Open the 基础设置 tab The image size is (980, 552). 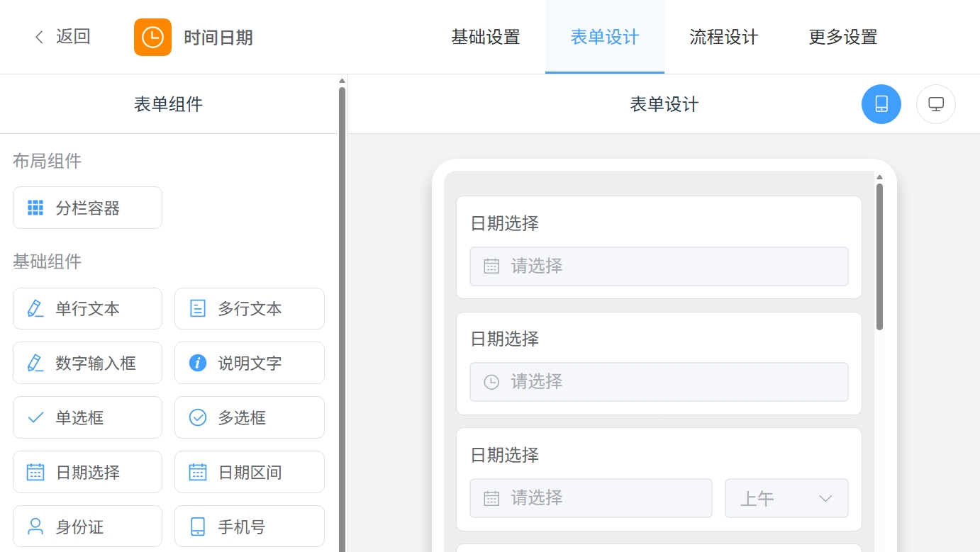486,37
